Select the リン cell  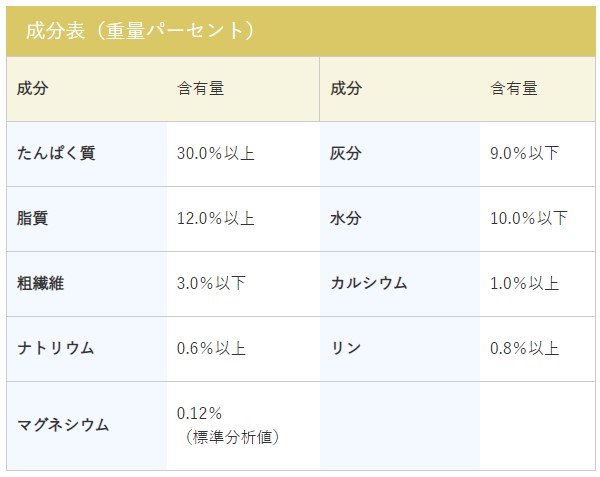tap(346, 348)
